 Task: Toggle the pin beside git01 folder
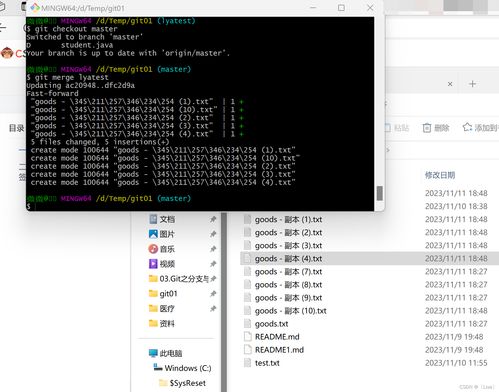click(x=213, y=294)
